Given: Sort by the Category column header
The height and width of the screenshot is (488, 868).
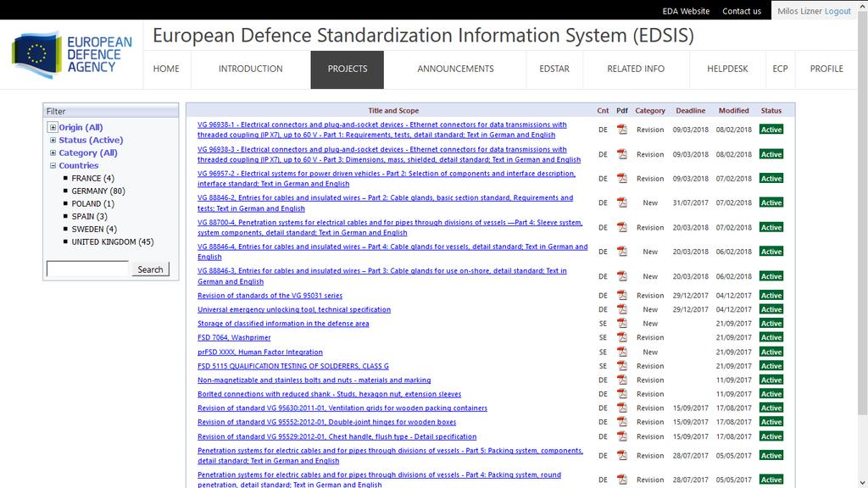Looking at the screenshot, I should [x=650, y=111].
